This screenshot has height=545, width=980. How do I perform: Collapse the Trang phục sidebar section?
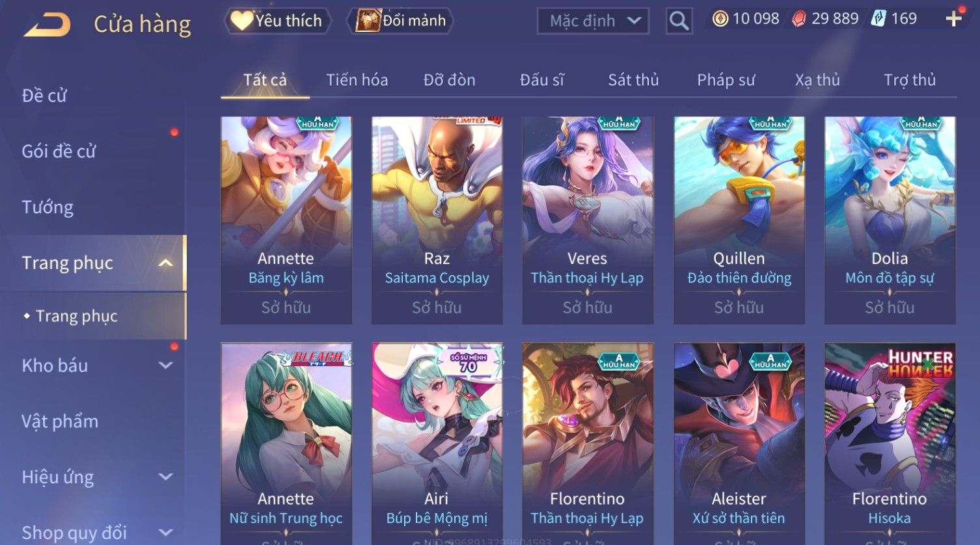(165, 263)
